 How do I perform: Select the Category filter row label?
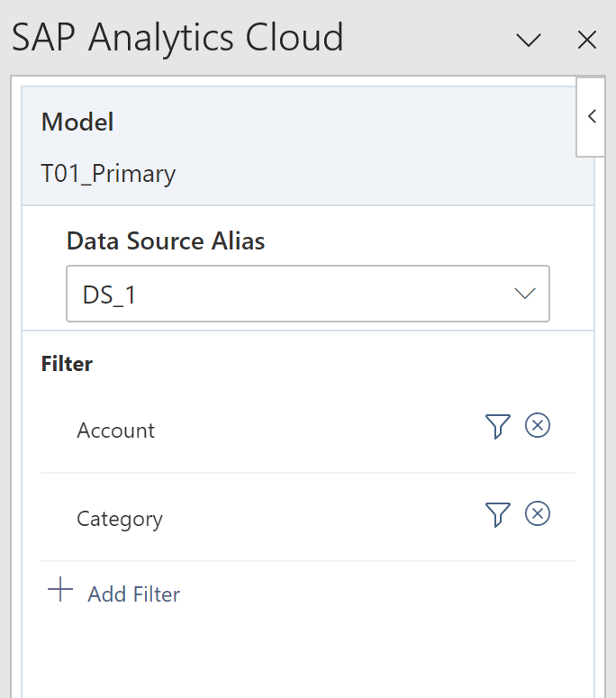coord(120,520)
